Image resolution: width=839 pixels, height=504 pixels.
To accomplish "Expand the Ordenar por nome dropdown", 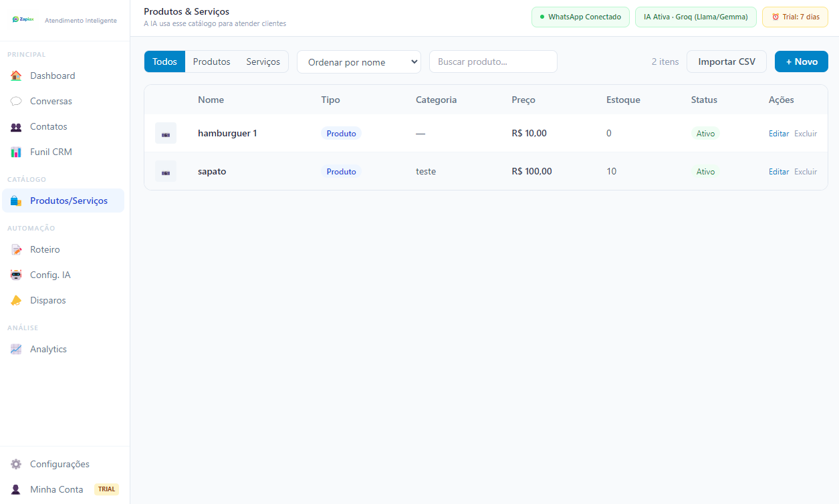I will 359,62.
